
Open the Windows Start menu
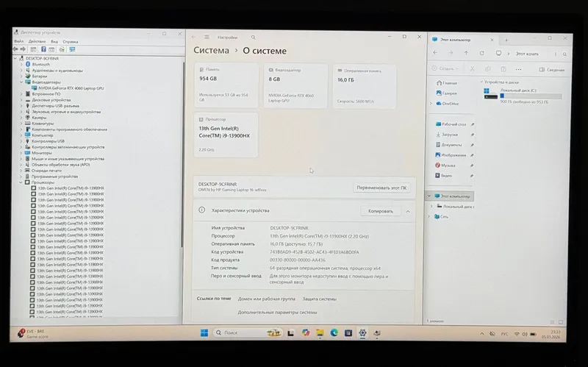[204, 333]
